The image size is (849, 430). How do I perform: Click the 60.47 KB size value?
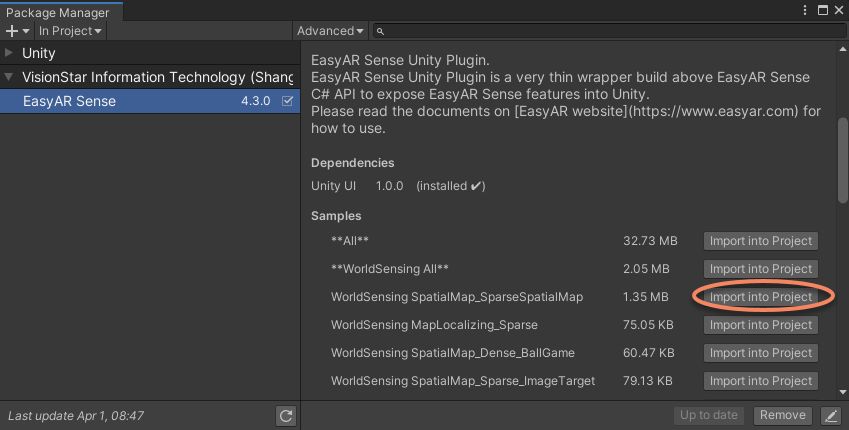pos(649,353)
